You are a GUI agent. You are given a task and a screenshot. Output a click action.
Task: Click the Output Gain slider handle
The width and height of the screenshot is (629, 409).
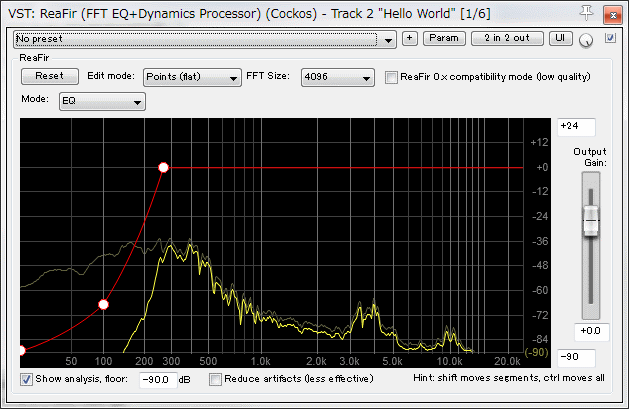[590, 220]
